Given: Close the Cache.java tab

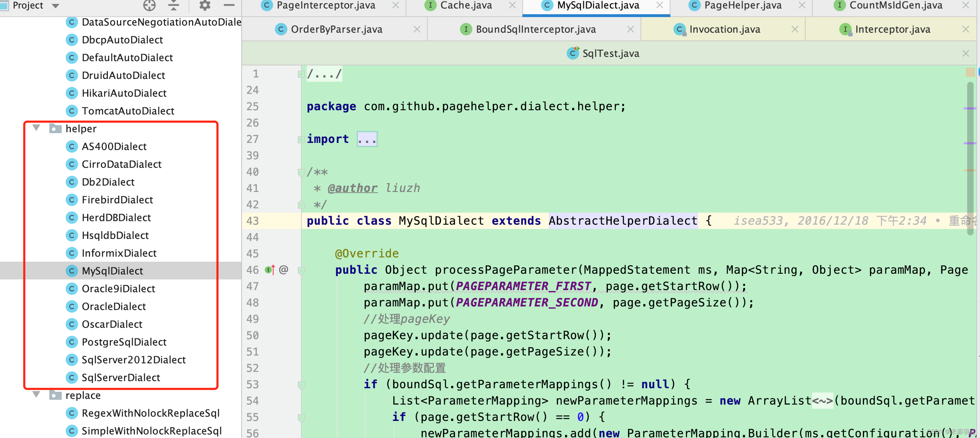Looking at the screenshot, I should pyautogui.click(x=512, y=5).
